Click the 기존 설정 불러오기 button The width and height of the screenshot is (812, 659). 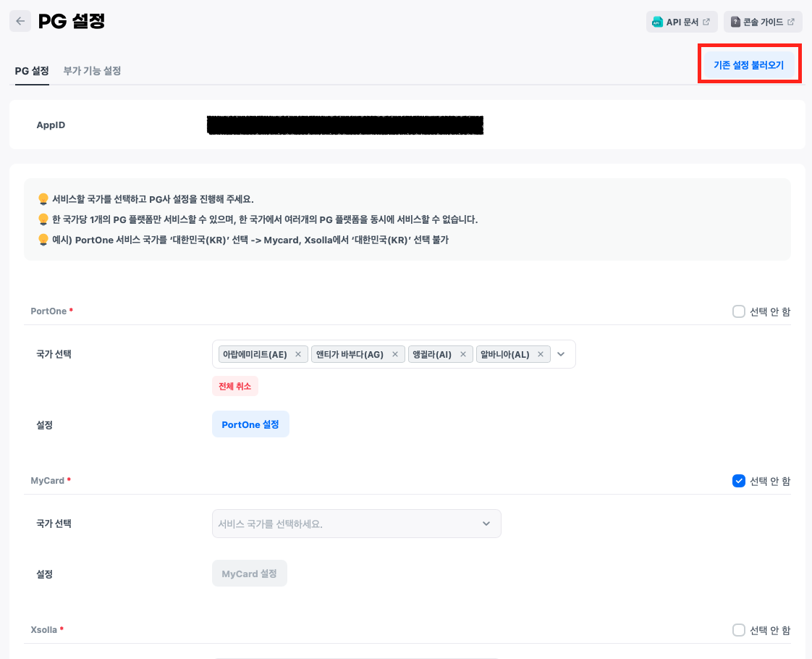tap(748, 65)
